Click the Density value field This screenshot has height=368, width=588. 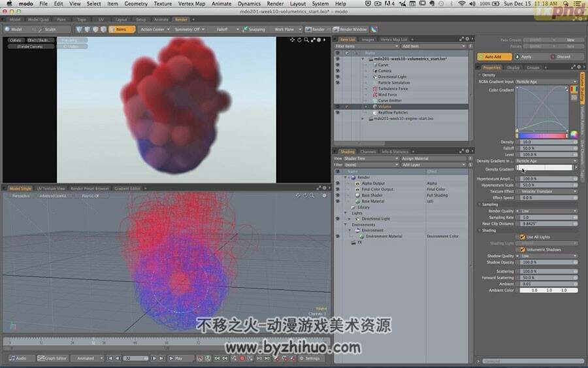pyautogui.click(x=549, y=142)
